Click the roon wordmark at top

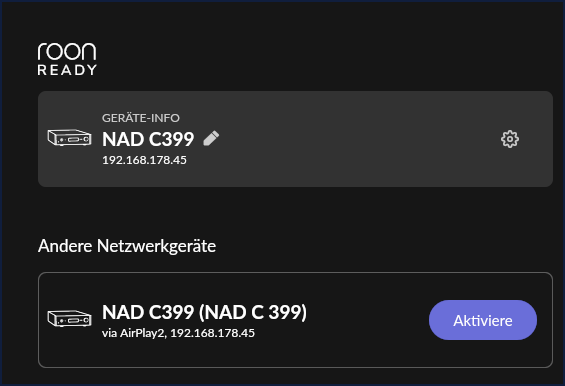pos(67,51)
